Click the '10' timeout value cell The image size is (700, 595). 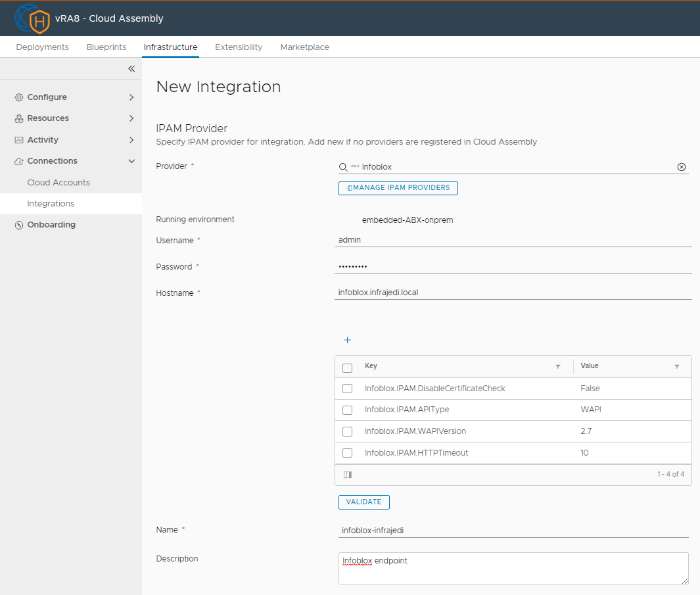pos(584,453)
